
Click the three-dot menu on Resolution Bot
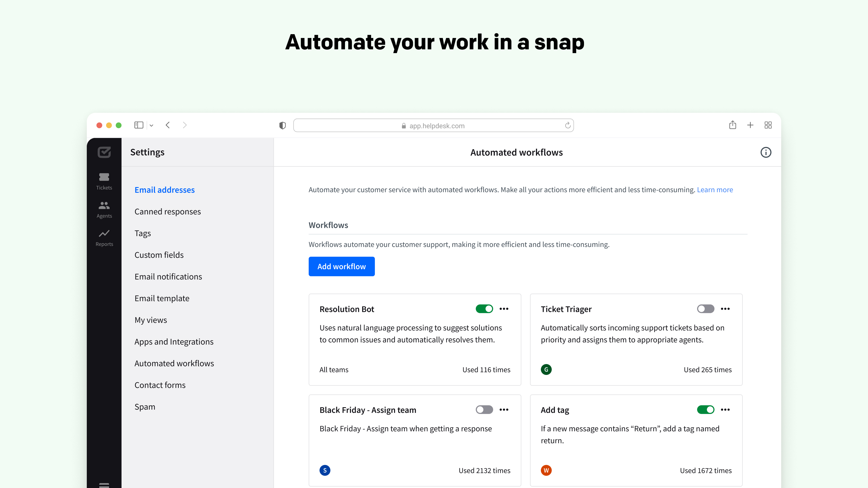[504, 309]
